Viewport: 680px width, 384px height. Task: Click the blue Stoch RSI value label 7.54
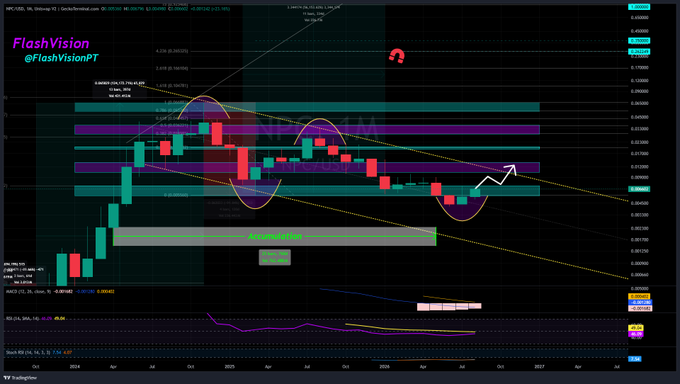(x=635, y=359)
